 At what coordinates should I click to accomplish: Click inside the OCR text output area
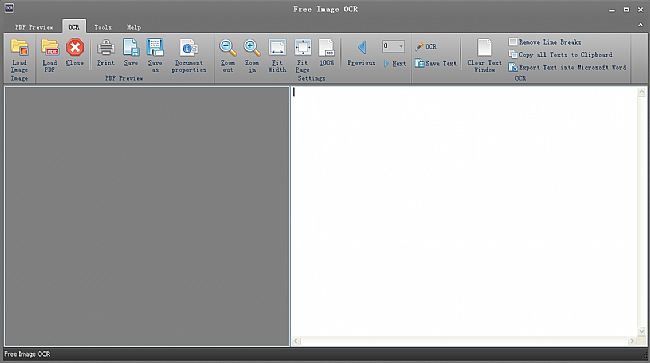pos(464,211)
